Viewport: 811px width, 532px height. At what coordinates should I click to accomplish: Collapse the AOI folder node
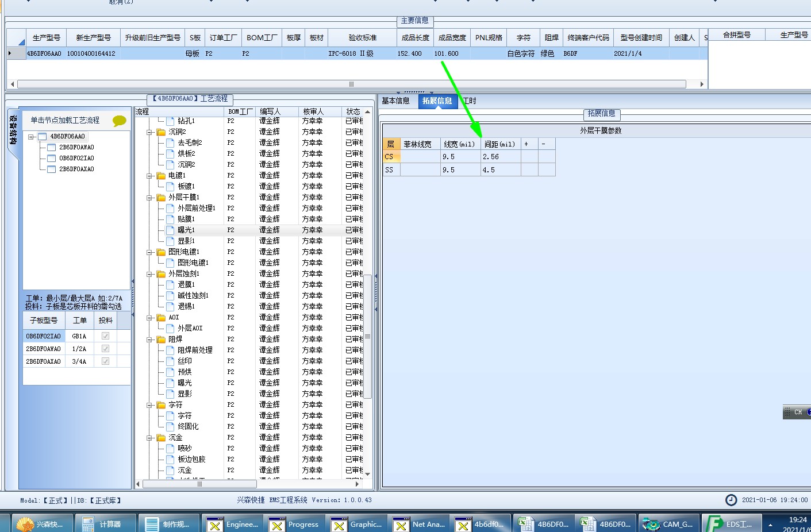(x=149, y=318)
